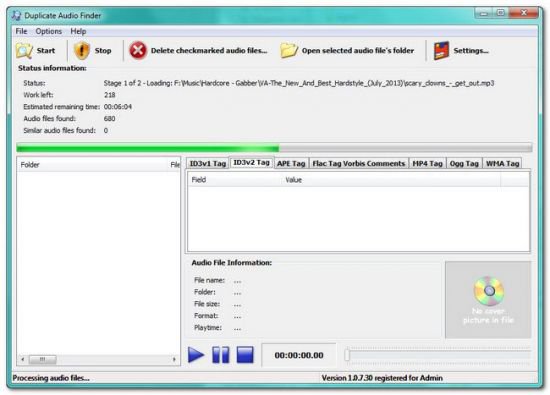Click the Field column header
550x395 pixels.
[x=234, y=180]
